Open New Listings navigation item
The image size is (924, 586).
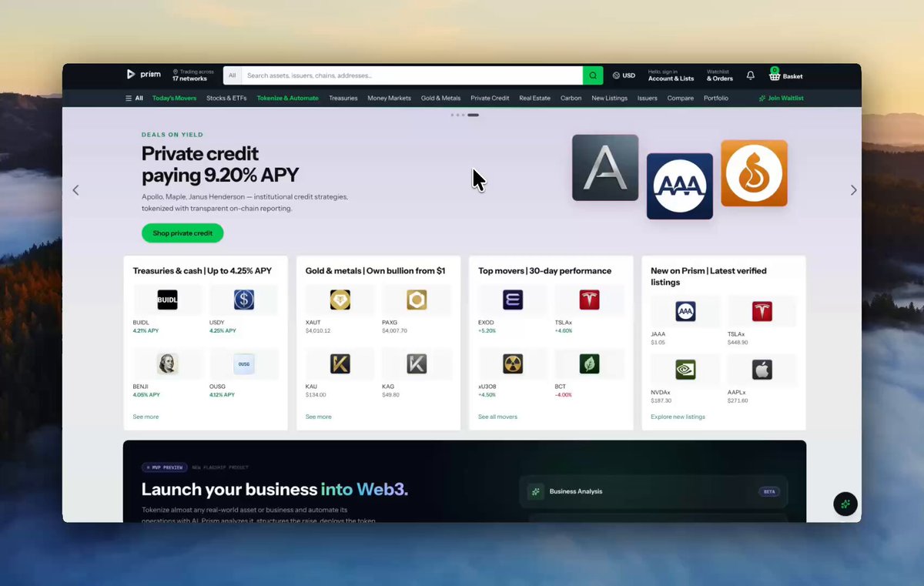[x=610, y=99]
